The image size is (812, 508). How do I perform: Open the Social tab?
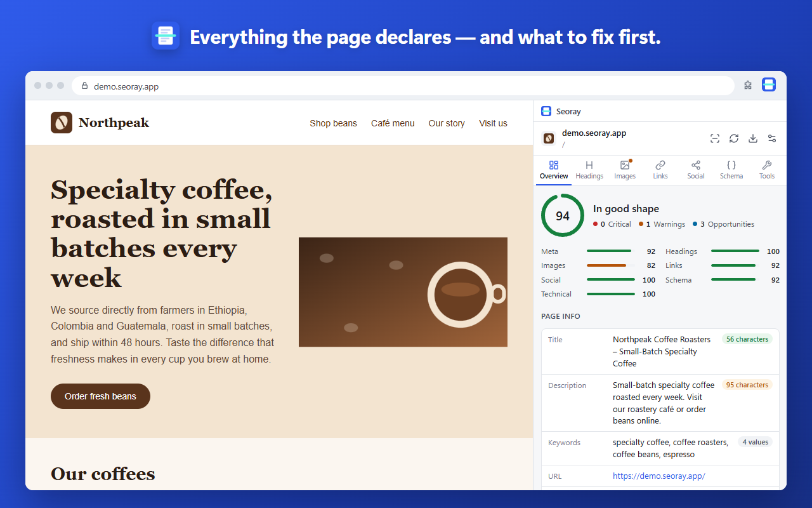(x=696, y=170)
